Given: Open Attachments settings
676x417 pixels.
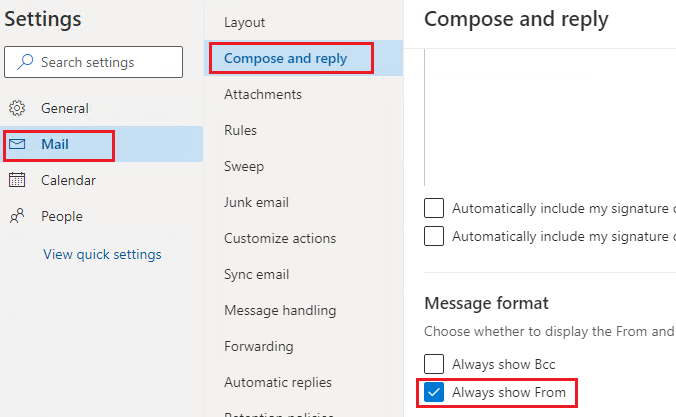Looking at the screenshot, I should click(x=263, y=94).
